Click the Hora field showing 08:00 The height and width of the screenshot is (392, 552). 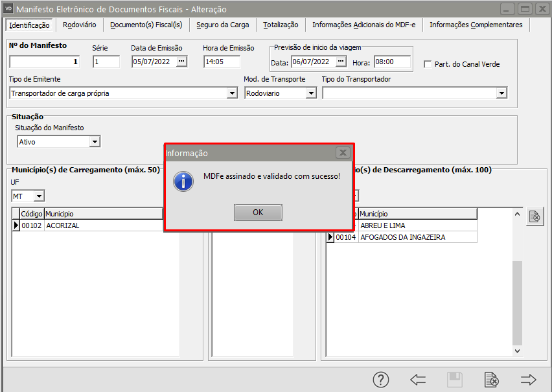click(x=392, y=62)
